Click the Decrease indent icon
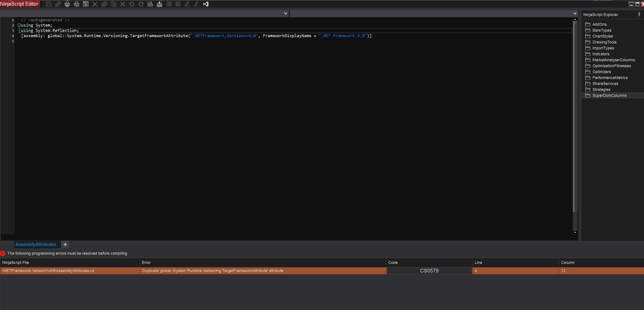This screenshot has height=310, width=644. [169, 4]
